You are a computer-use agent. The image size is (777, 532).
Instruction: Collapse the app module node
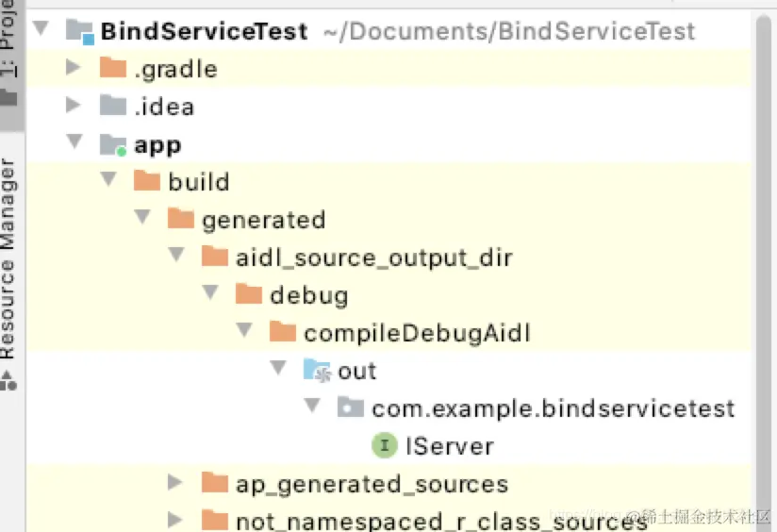click(x=74, y=141)
